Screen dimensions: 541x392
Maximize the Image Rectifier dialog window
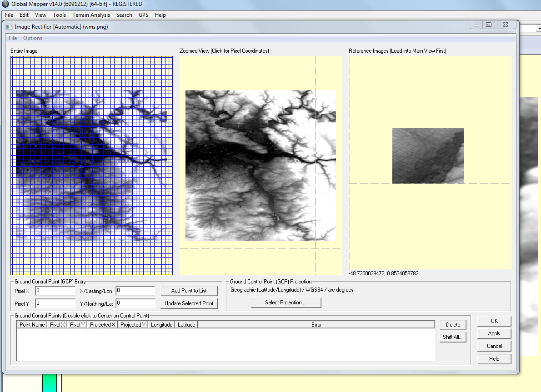489,25
